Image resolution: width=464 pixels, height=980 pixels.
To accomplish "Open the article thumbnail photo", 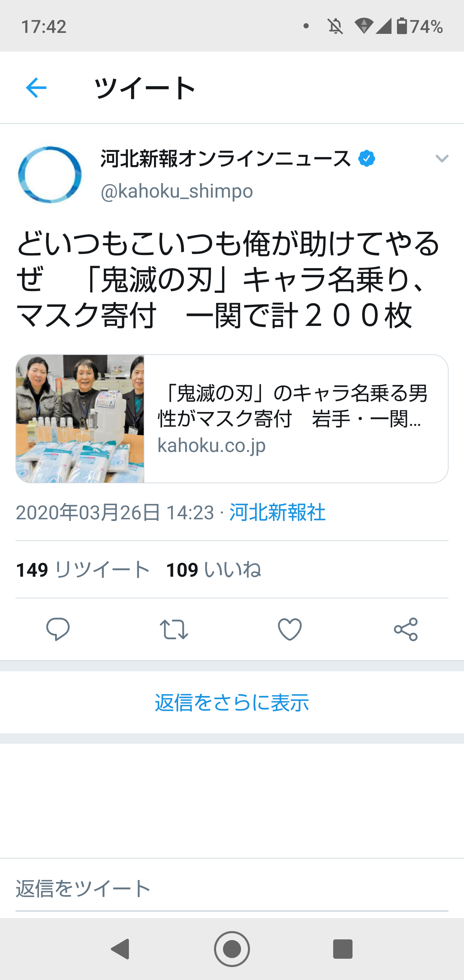I will 80,419.
